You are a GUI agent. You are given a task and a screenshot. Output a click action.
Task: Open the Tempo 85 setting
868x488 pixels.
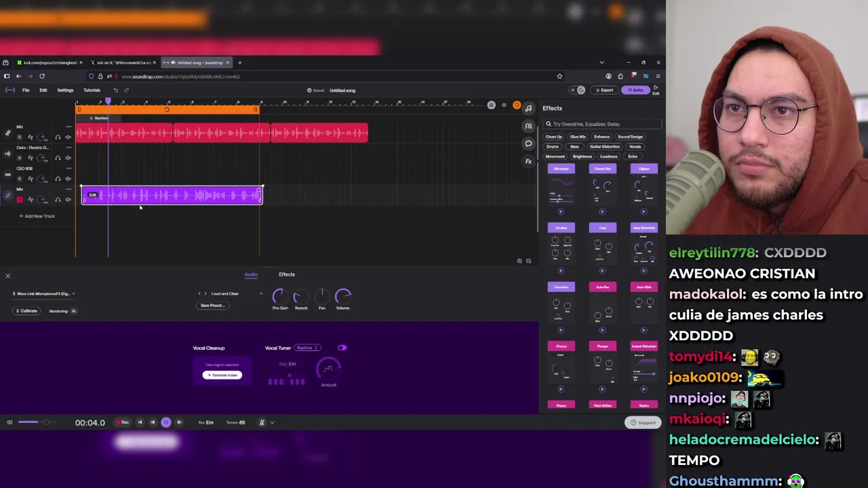click(235, 422)
